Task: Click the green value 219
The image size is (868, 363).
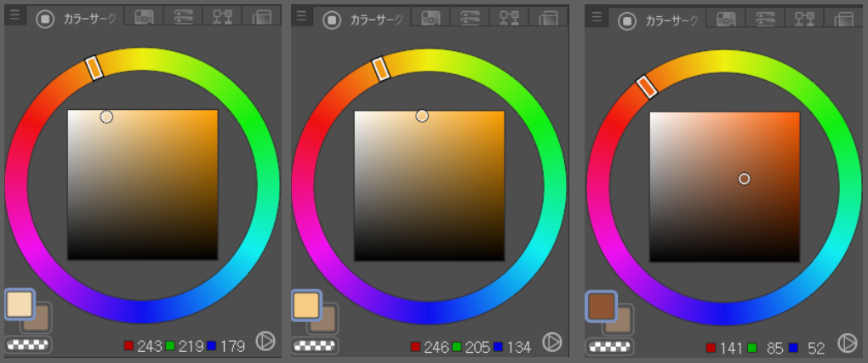Action: (191, 347)
